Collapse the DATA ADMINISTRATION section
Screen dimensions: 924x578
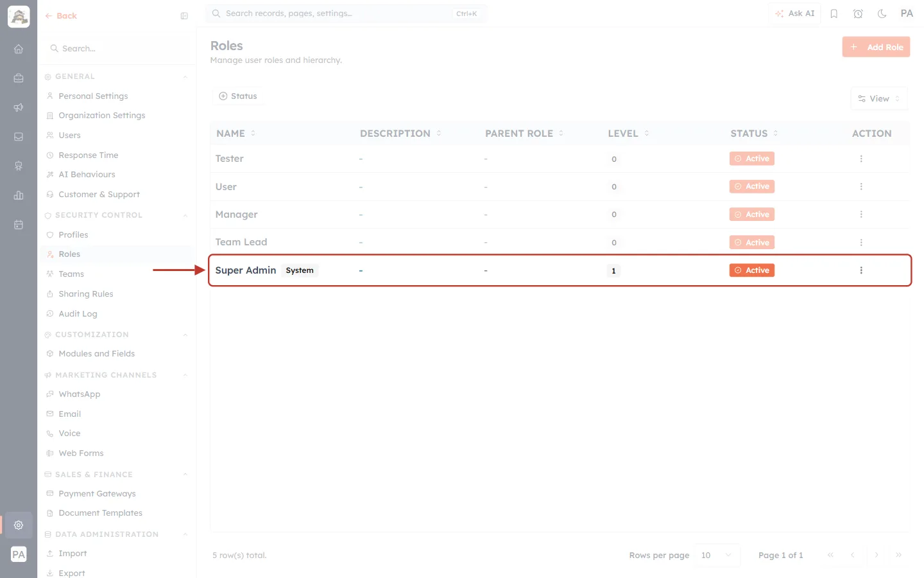click(185, 535)
